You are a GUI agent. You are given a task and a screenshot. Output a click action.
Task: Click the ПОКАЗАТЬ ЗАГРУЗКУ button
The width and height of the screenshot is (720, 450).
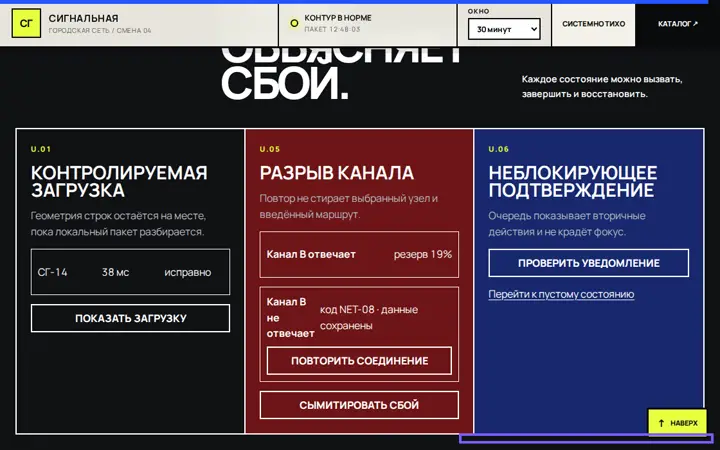[x=130, y=318]
